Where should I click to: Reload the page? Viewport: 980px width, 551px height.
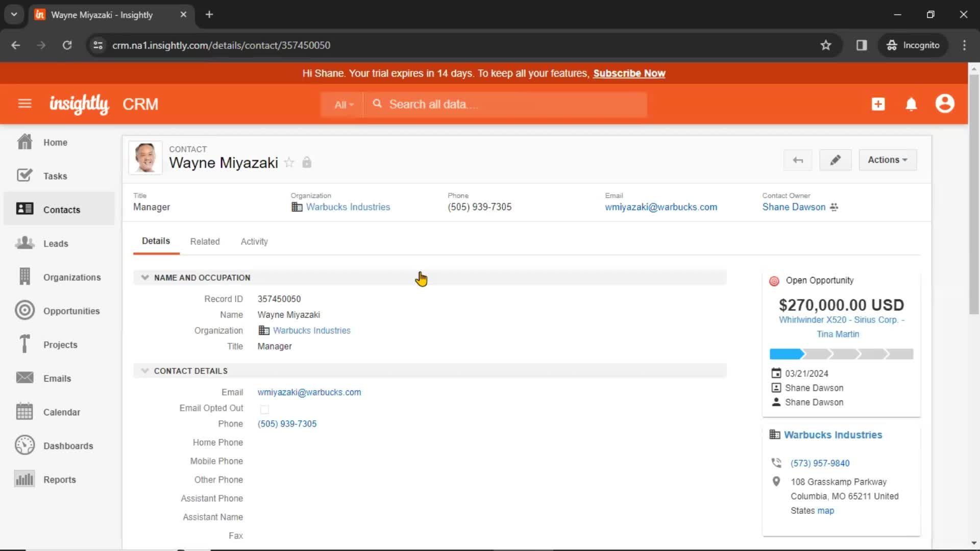67,45
